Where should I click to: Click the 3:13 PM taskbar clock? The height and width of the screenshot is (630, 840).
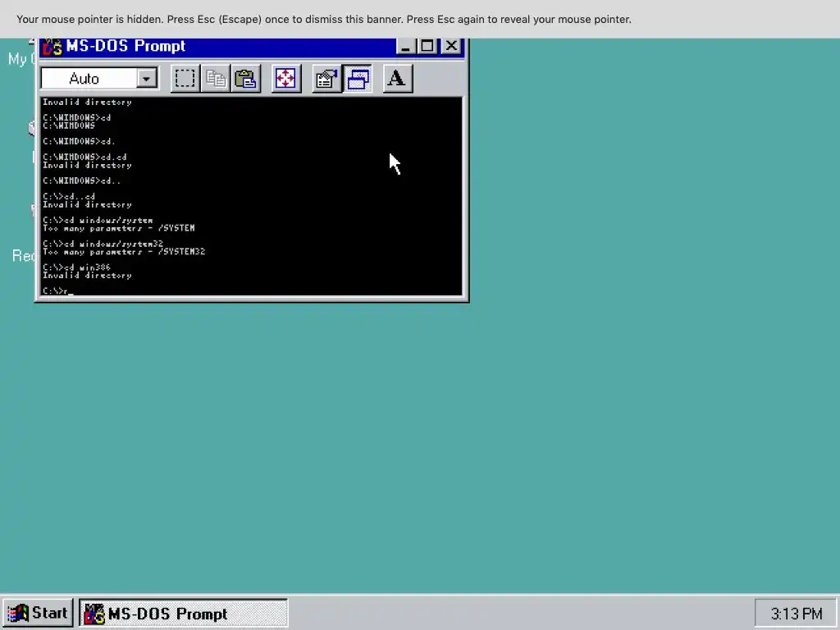pos(796,614)
